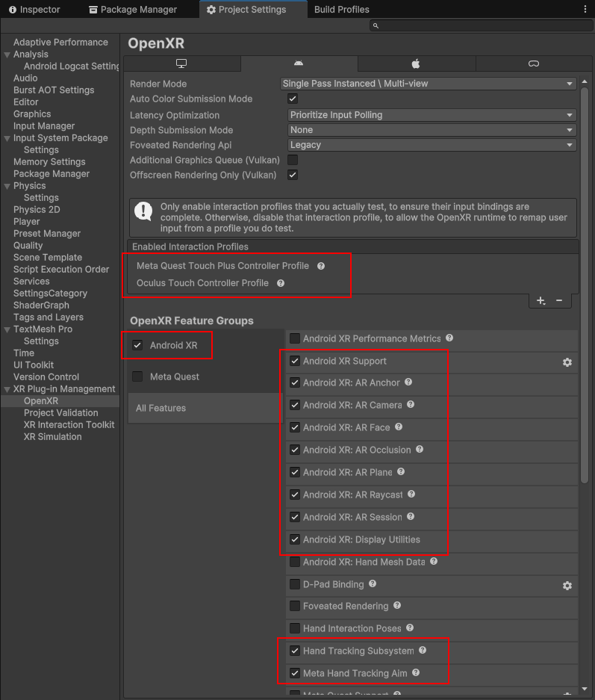Collapse the XR Plug-in Management tree section
595x700 pixels.
coord(7,389)
